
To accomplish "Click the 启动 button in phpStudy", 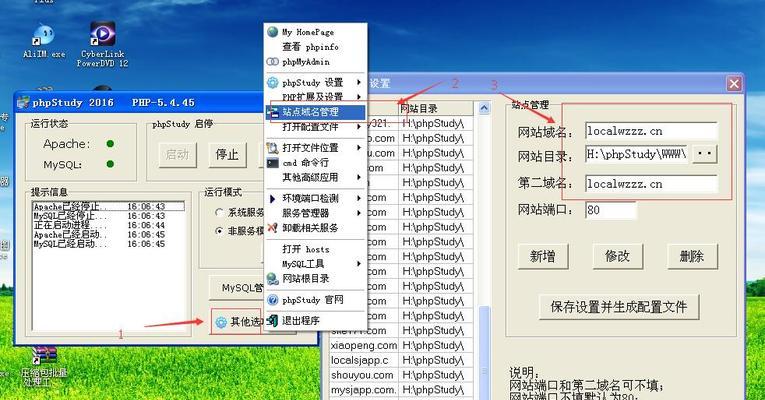I will click(x=178, y=155).
